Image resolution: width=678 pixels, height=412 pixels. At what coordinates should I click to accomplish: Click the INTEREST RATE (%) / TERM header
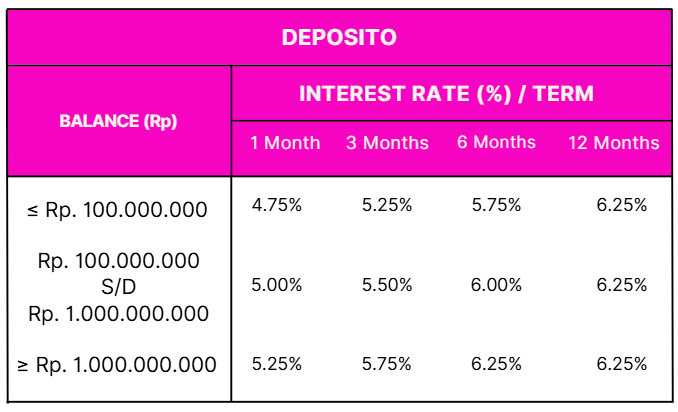click(x=446, y=94)
